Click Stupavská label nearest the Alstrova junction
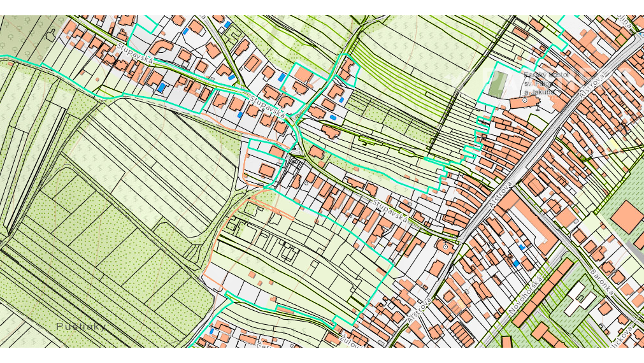Image resolution: width=644 pixels, height=363 pixels. [390, 211]
